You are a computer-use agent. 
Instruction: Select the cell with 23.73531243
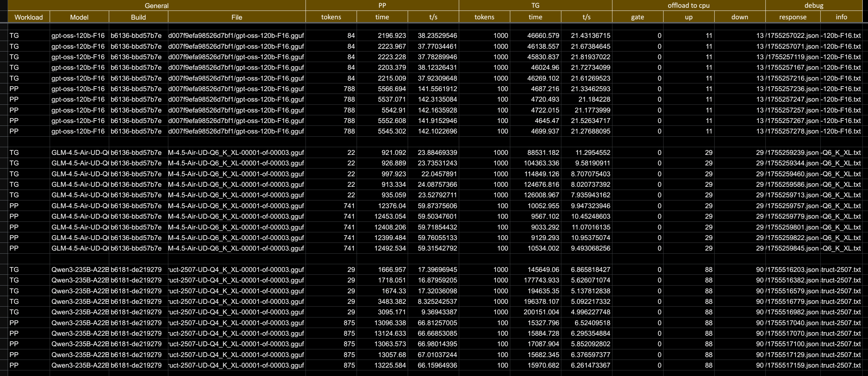click(433, 163)
